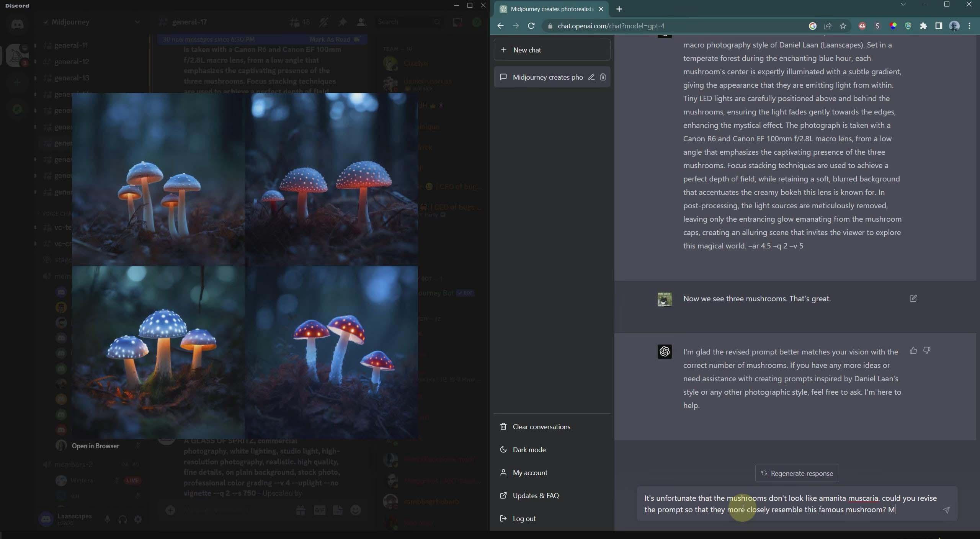Viewport: 980px width, 539px height.
Task: Click the Mark As Read notification banner
Action: [x=330, y=40]
